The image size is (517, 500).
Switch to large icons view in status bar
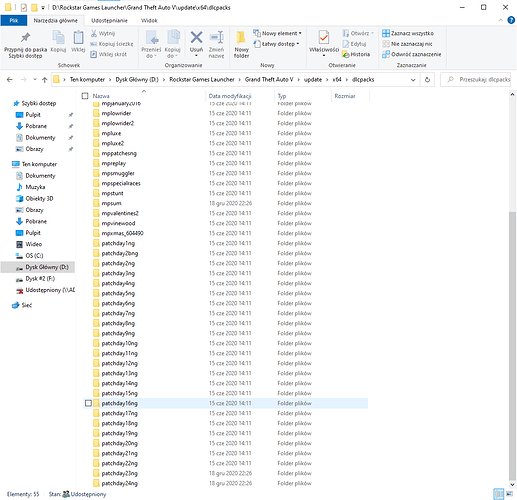(x=510, y=494)
